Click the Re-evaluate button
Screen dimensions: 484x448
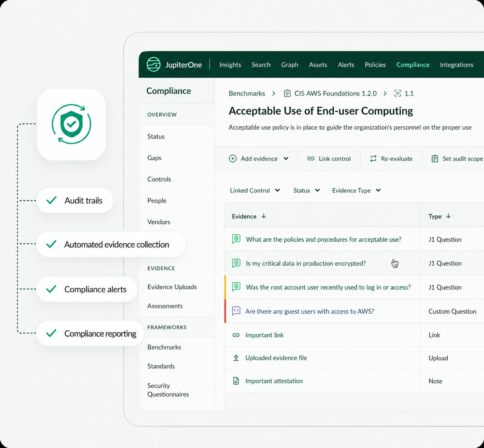(391, 159)
